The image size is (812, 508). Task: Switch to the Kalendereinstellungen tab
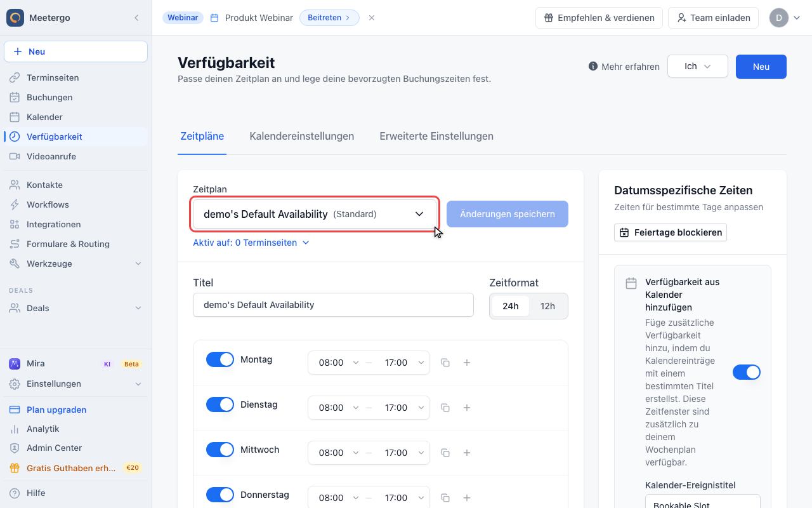pos(302,136)
